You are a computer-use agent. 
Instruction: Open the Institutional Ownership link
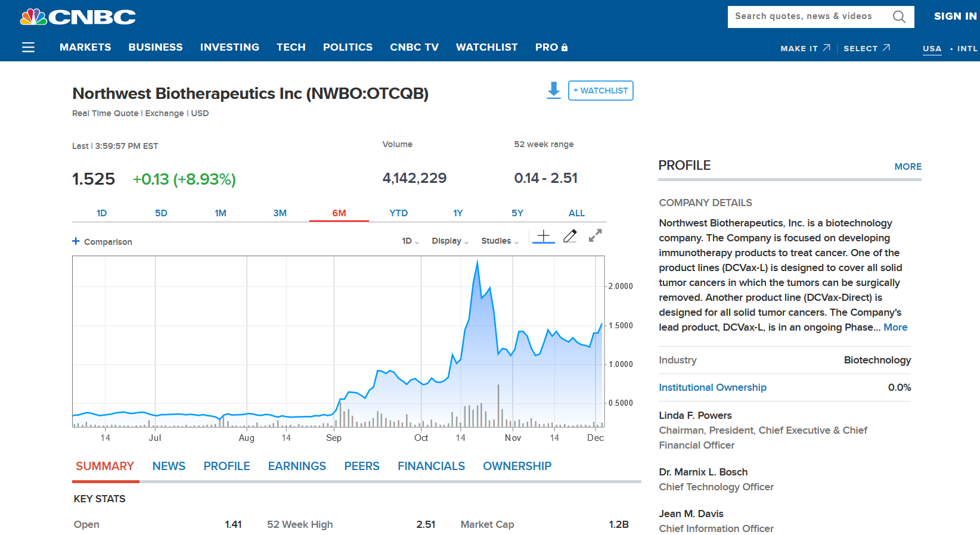pos(712,387)
